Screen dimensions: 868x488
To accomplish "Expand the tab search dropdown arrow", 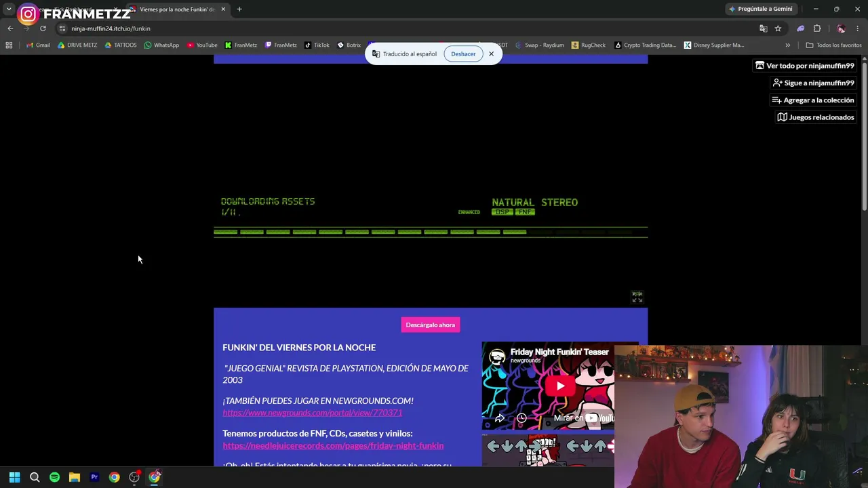I will tap(9, 9).
